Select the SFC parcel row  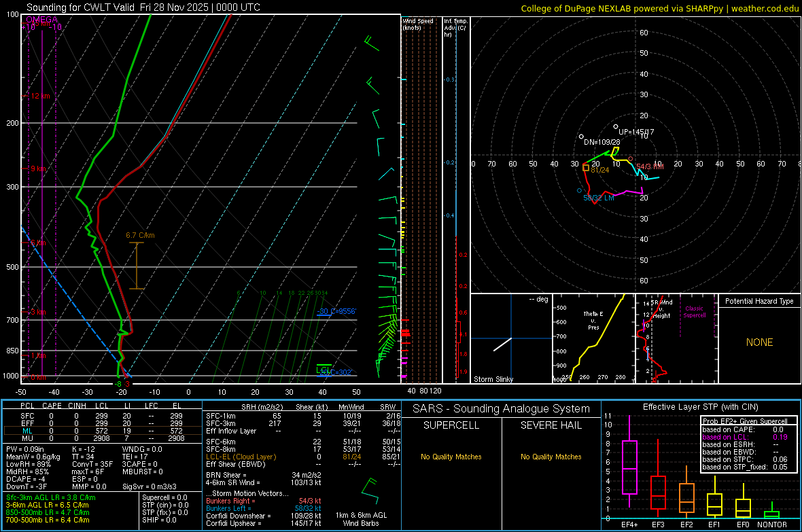point(103,416)
